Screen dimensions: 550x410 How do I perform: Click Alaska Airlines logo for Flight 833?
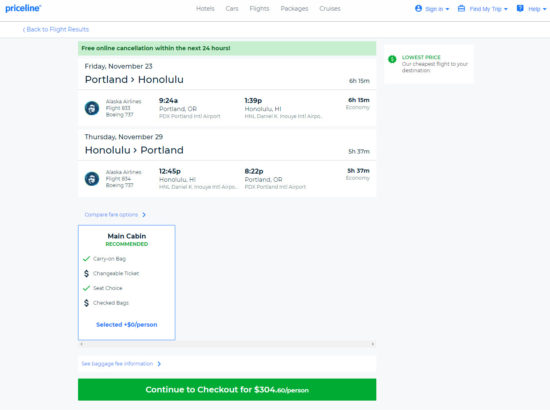pos(92,108)
